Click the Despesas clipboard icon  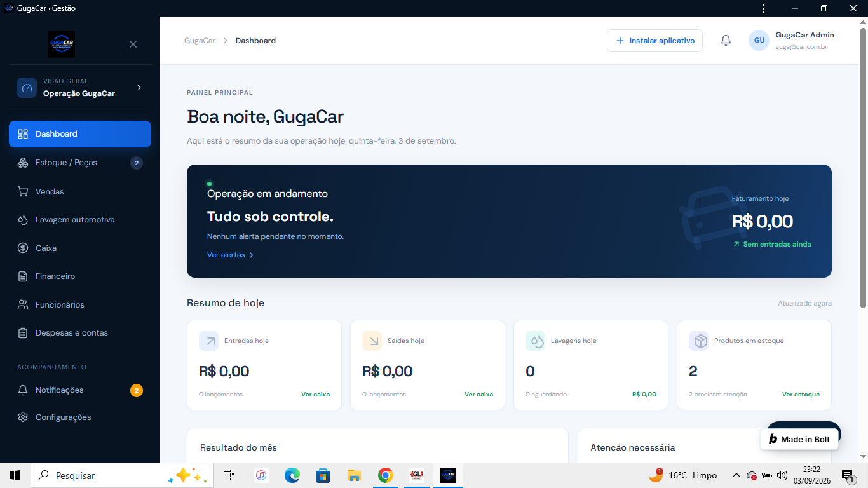(23, 333)
